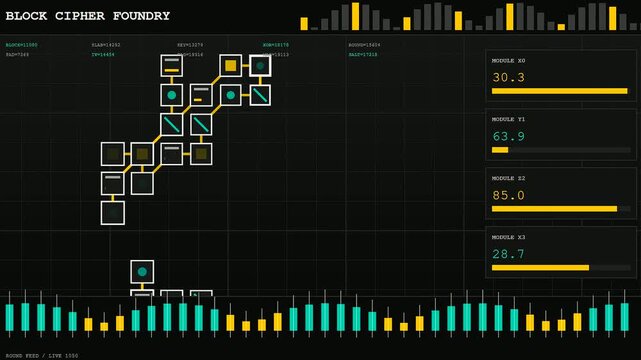
Task: Click the MODULE X0 yellow progress bar
Action: pos(560,91)
